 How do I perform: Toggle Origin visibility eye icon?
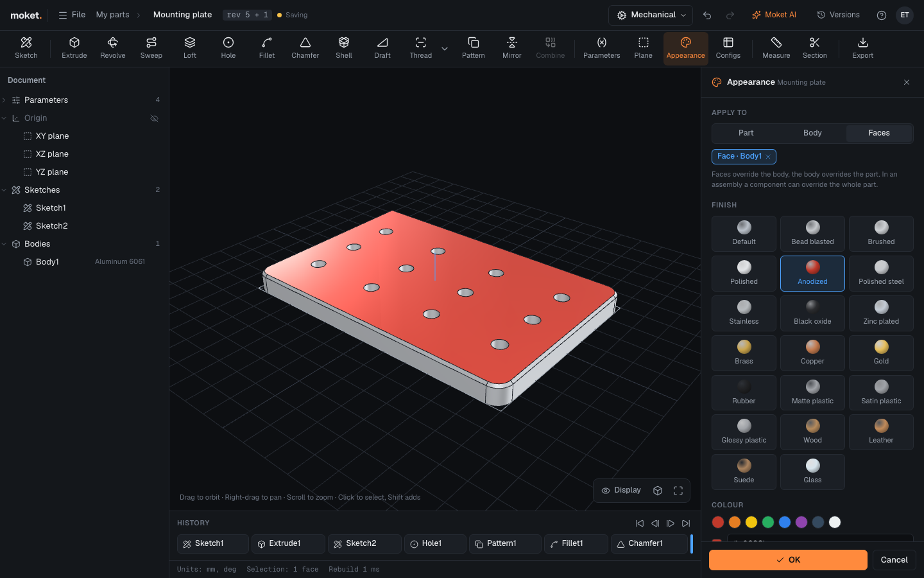[x=154, y=118]
